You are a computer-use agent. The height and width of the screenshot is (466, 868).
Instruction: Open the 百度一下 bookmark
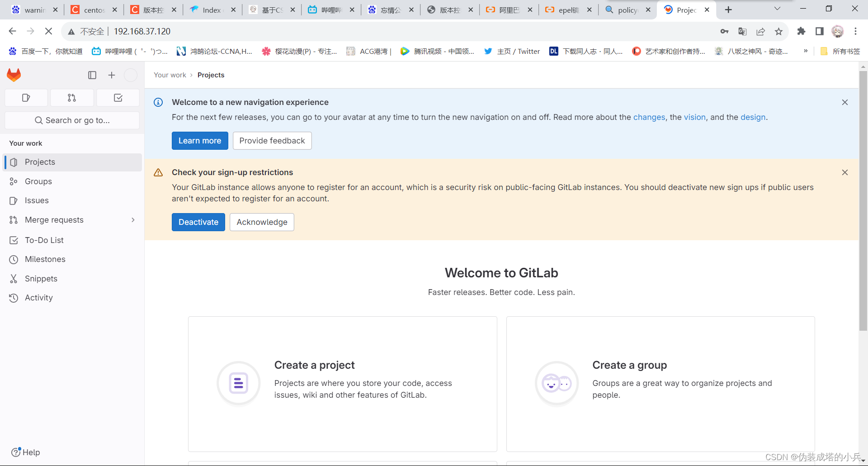(x=45, y=52)
